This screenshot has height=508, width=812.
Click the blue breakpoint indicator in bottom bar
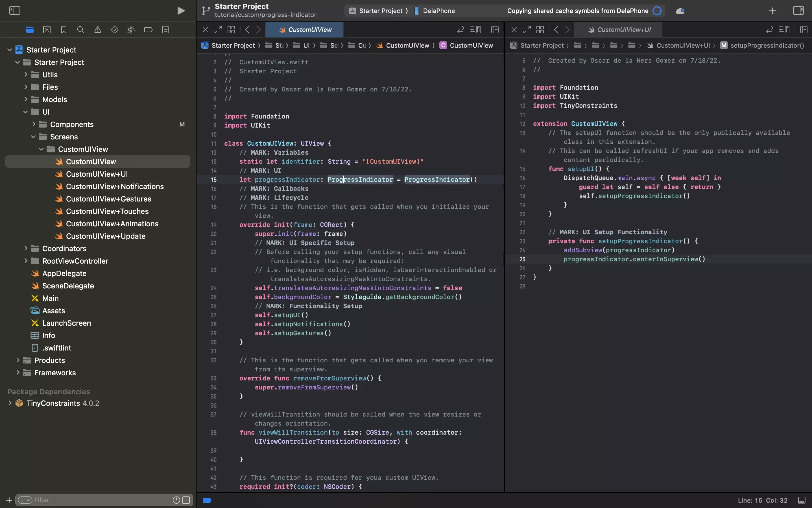[x=207, y=501]
